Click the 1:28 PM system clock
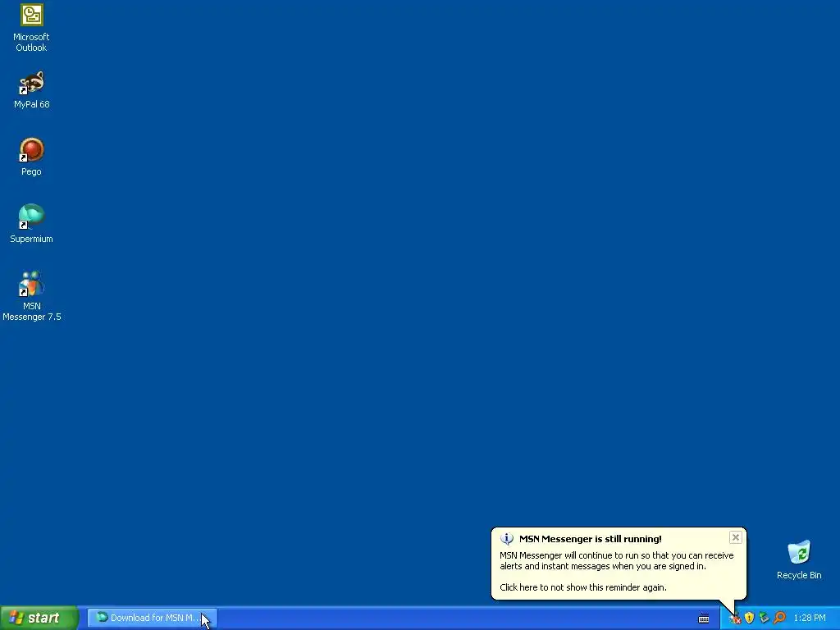Screen dimensions: 840x630 point(810,618)
